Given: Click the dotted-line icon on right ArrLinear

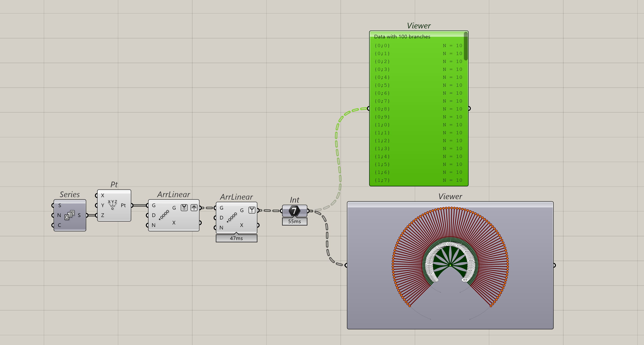Looking at the screenshot, I should coord(232,217).
